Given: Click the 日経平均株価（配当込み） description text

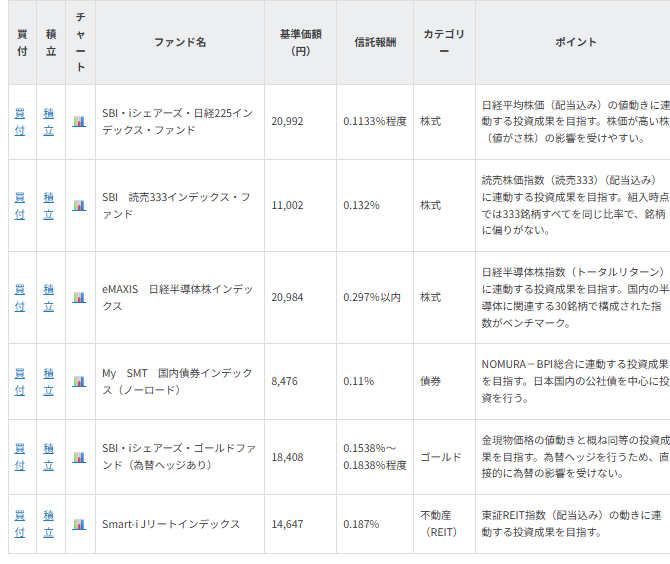Looking at the screenshot, I should point(575,122).
